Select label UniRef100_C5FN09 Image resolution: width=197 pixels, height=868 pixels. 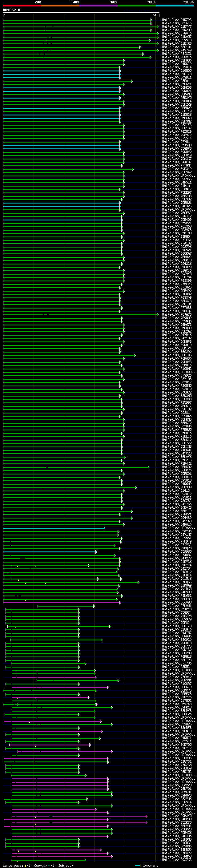[x=177, y=108]
